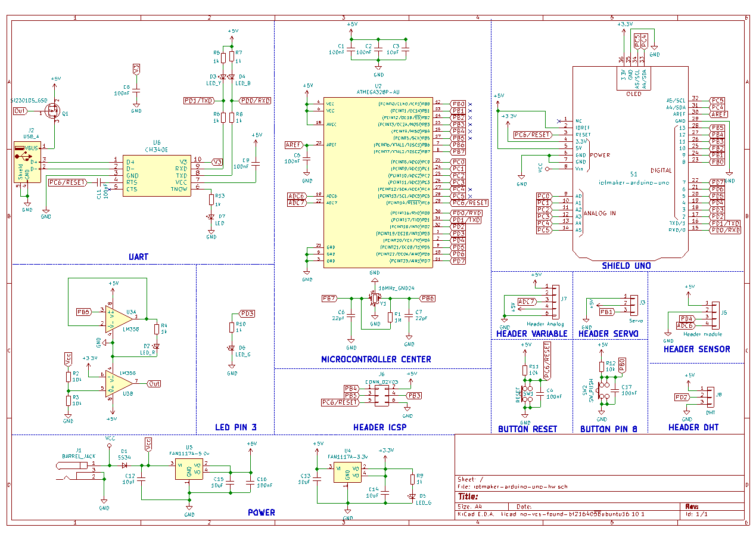Click PC6/RESET label beside CH340E RTS
This screenshot has height=540, width=756.
(x=67, y=182)
